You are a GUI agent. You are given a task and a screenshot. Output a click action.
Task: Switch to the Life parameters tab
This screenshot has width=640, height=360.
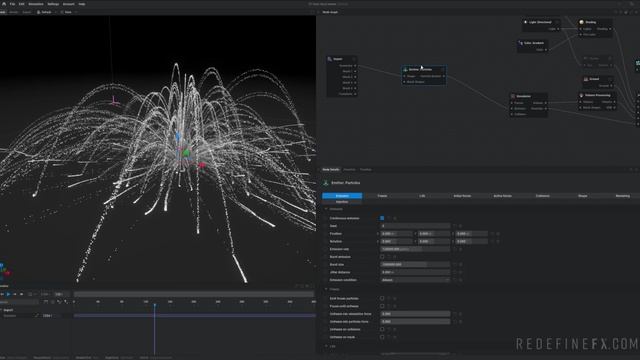pos(422,196)
